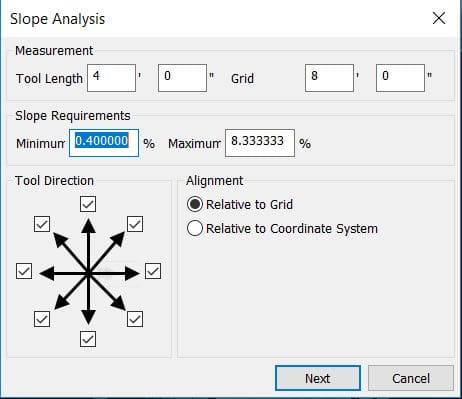Click the Grid inches input field

[x=400, y=78]
